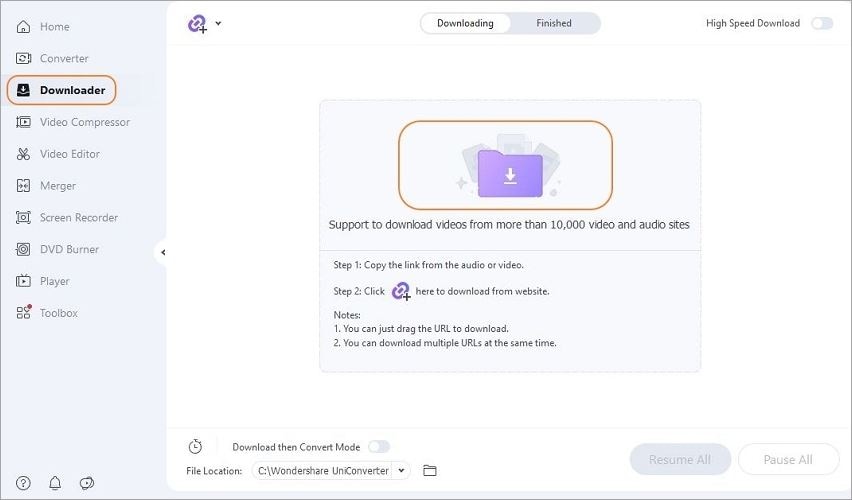Expand the paste URL dropdown arrow
The width and height of the screenshot is (852, 500).
pyautogui.click(x=218, y=23)
